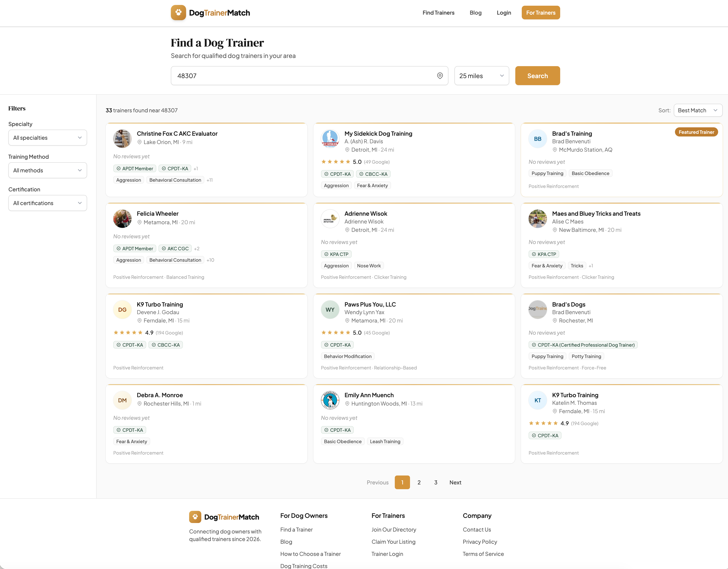This screenshot has width=728, height=569.
Task: Open the Find Trainers nav item
Action: (438, 13)
